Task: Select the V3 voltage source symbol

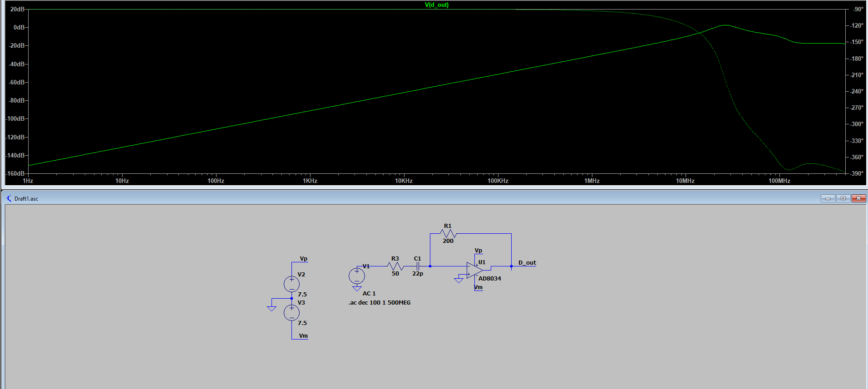Action: (x=291, y=313)
